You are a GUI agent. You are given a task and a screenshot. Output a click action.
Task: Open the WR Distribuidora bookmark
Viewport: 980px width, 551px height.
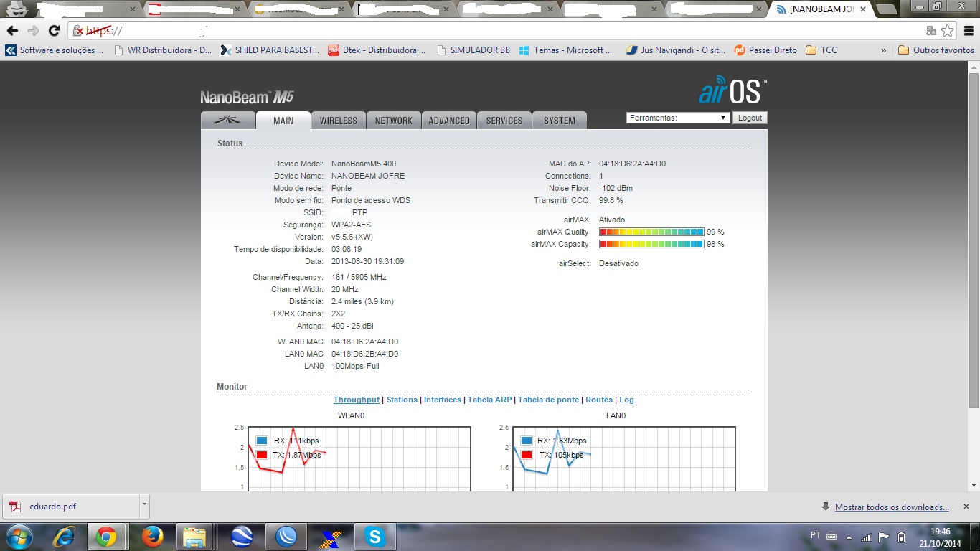pyautogui.click(x=164, y=50)
